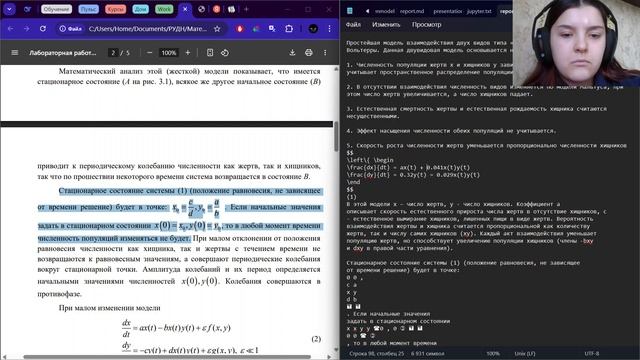Zoom in the PDF
This screenshot has height=360, width=640.
188,53
